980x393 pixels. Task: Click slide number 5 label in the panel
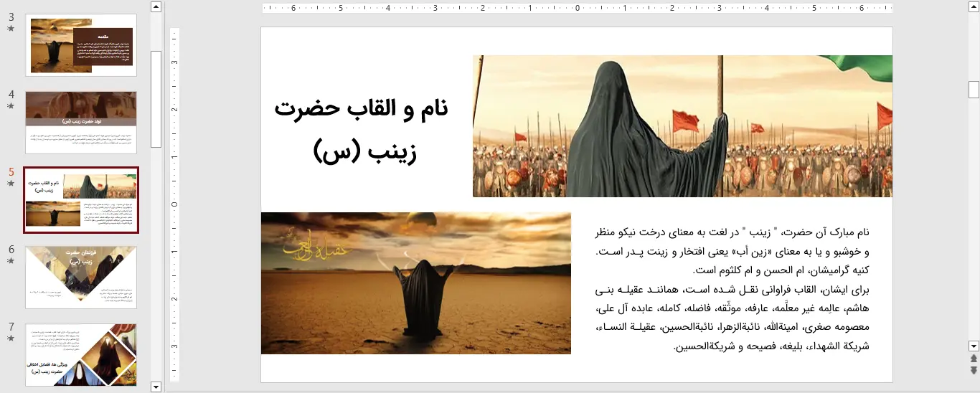11,172
